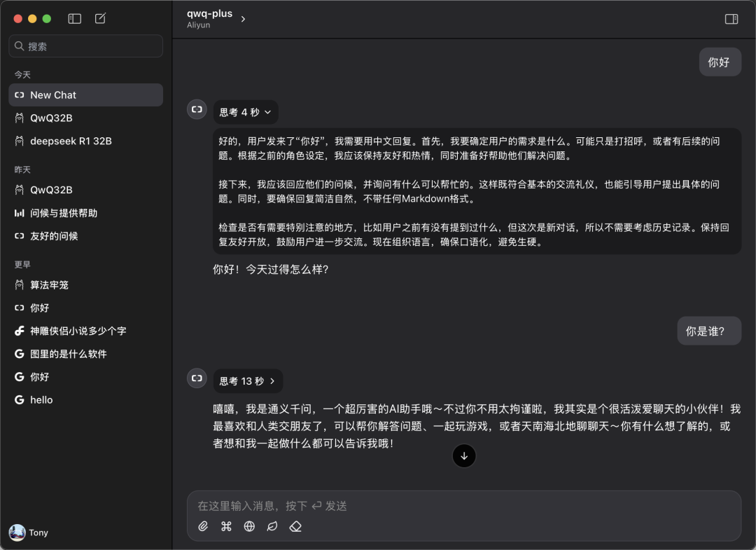Viewport: 756px width, 550px height.
Task: Click the 搜索 search field
Action: coord(85,46)
